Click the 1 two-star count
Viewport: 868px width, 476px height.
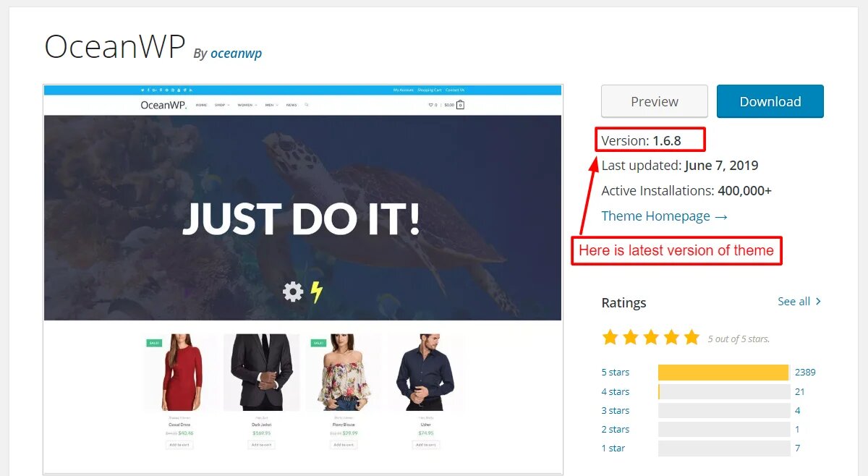click(x=797, y=429)
